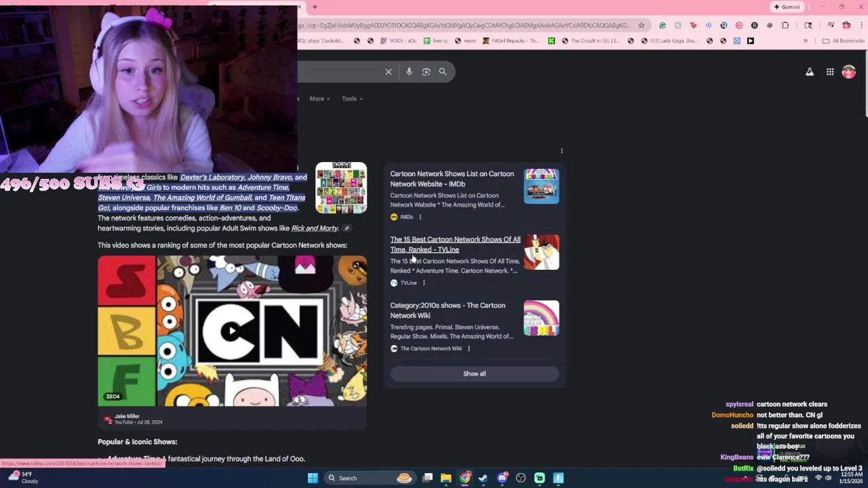The image size is (868, 488).
Task: Show hidden bookmarks with the chevron
Action: [x=806, y=41]
